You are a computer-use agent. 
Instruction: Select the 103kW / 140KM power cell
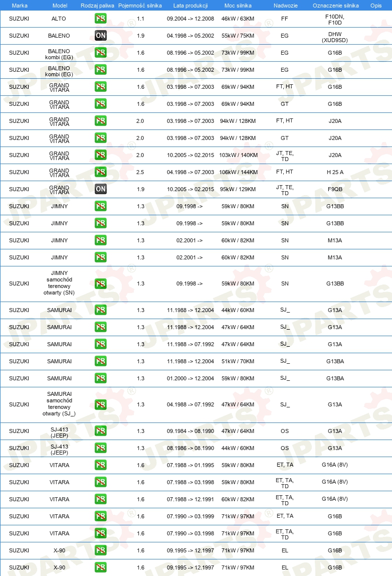tap(239, 155)
